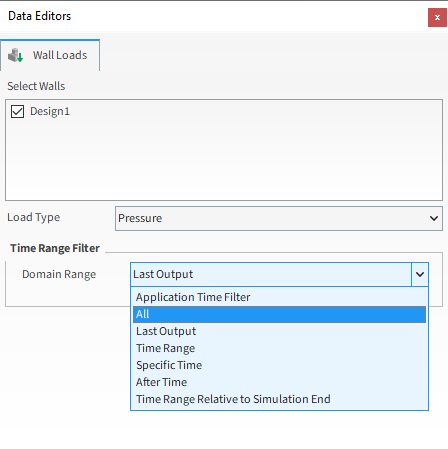
Task: Click the Domain Range label
Action: coord(59,274)
